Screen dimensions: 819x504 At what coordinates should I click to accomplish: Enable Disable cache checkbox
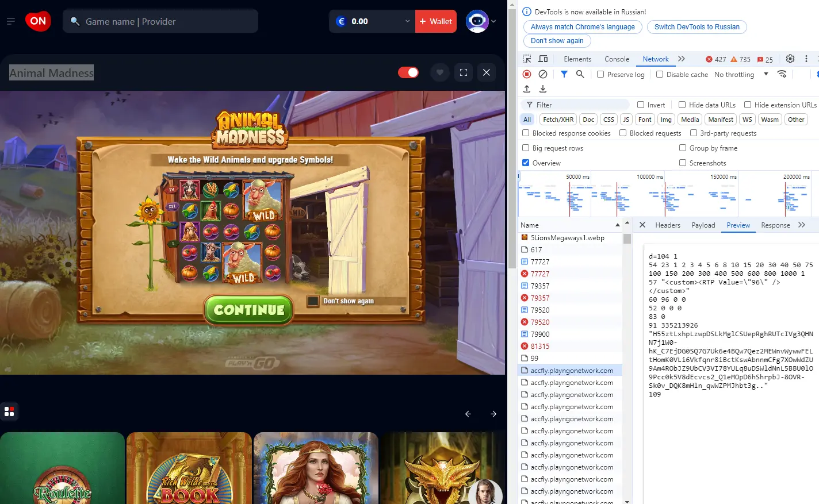click(660, 74)
